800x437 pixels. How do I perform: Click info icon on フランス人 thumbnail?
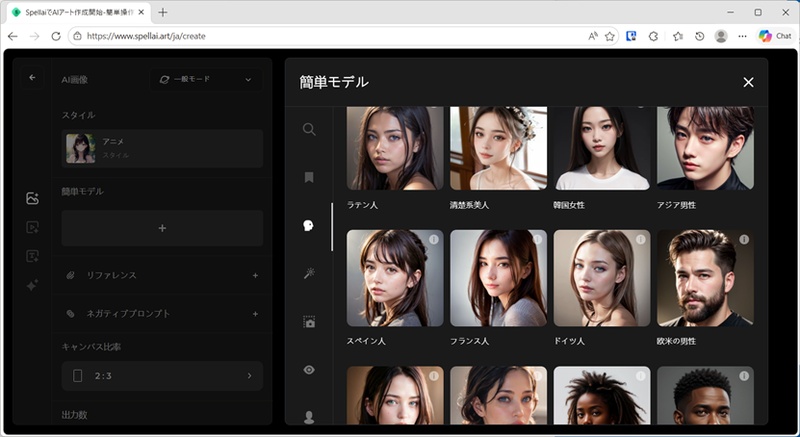[x=537, y=239]
